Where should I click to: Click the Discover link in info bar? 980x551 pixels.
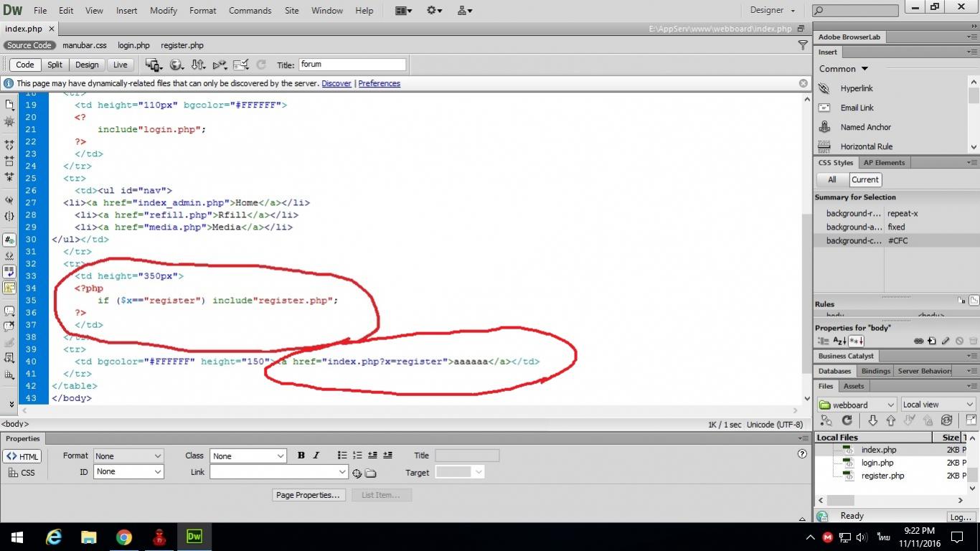point(336,83)
